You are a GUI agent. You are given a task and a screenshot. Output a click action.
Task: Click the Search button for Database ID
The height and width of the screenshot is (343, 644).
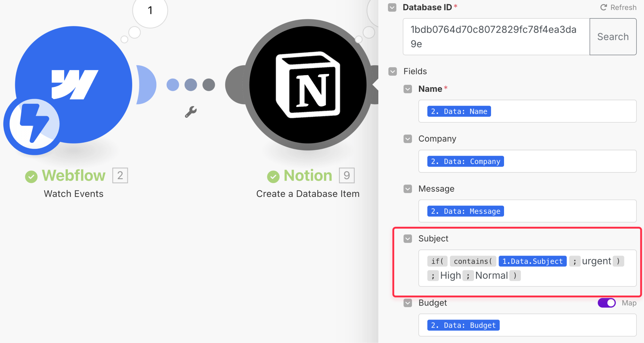click(613, 37)
